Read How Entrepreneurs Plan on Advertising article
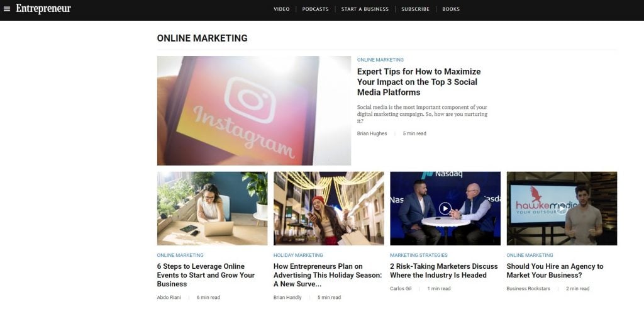 click(x=328, y=275)
